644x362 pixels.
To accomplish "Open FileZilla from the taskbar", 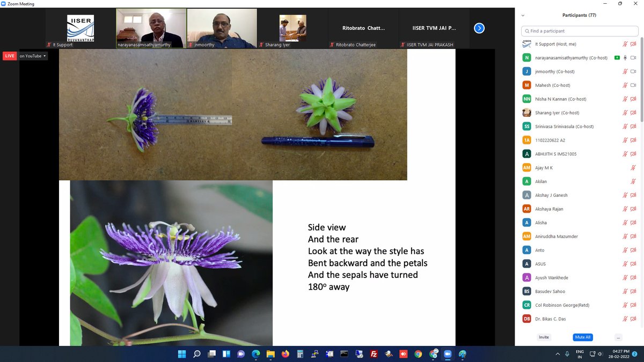I will (x=373, y=354).
